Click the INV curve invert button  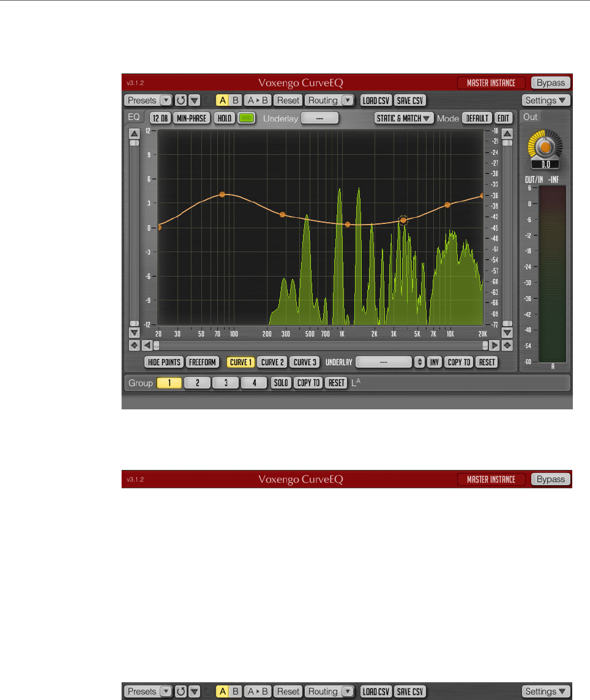pos(435,362)
